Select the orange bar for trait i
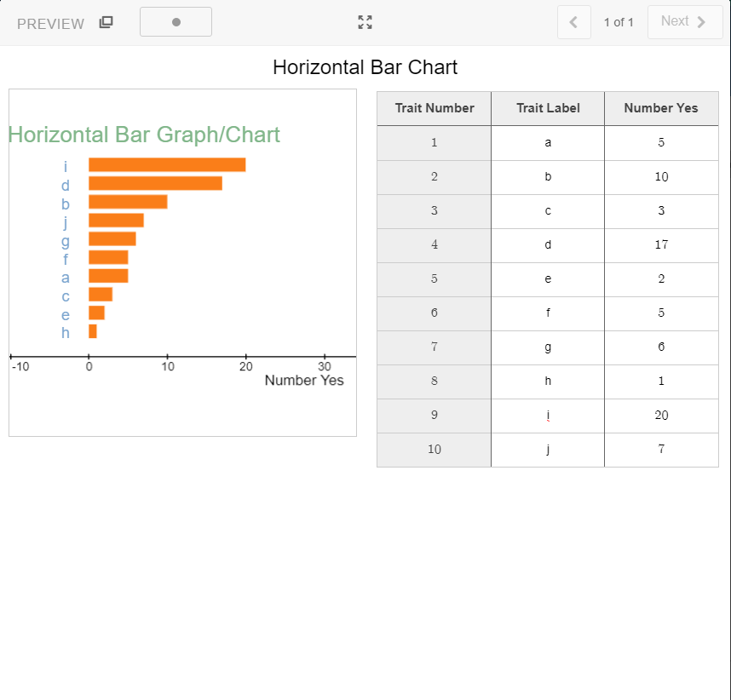The height and width of the screenshot is (700, 731). [x=167, y=165]
